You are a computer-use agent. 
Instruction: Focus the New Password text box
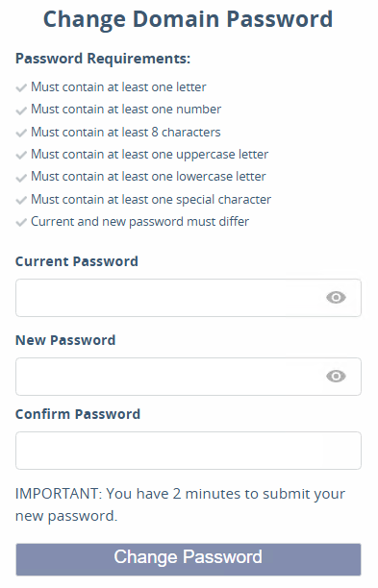(x=189, y=376)
